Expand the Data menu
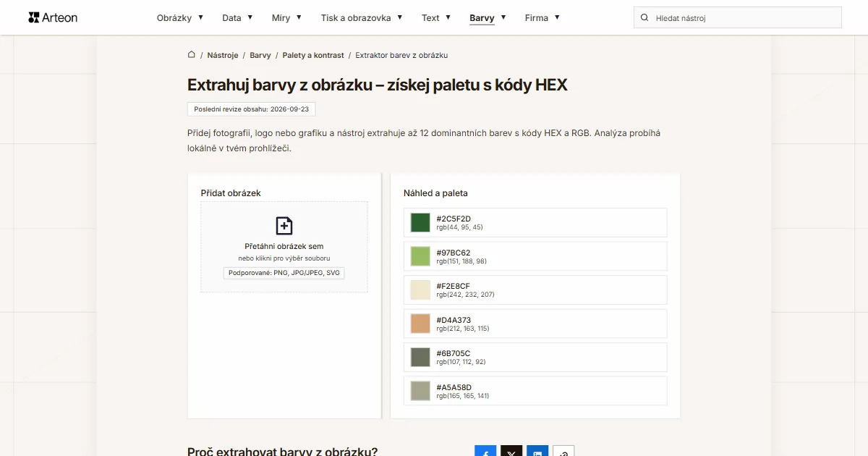The height and width of the screenshot is (456, 868). (237, 18)
